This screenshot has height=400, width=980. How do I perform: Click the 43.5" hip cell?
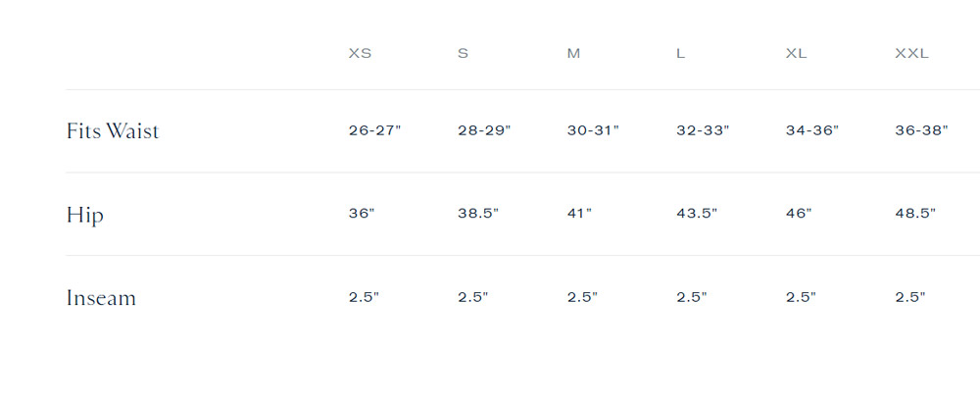click(x=697, y=213)
